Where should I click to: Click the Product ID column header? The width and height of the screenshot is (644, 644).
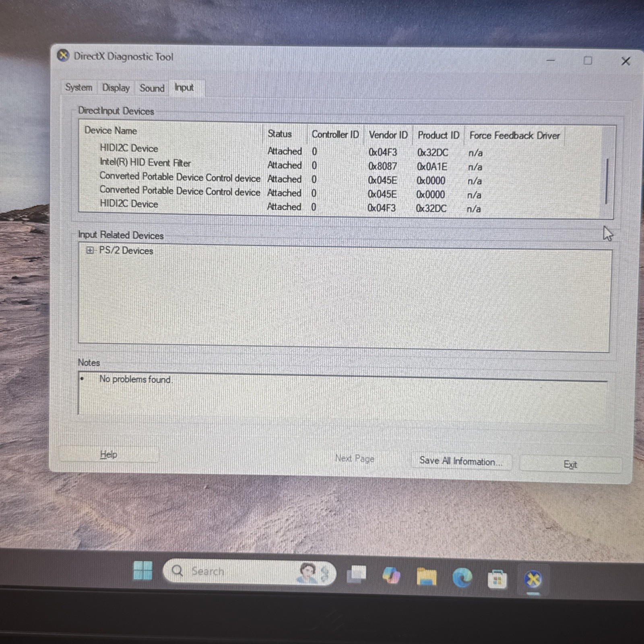[x=438, y=135]
